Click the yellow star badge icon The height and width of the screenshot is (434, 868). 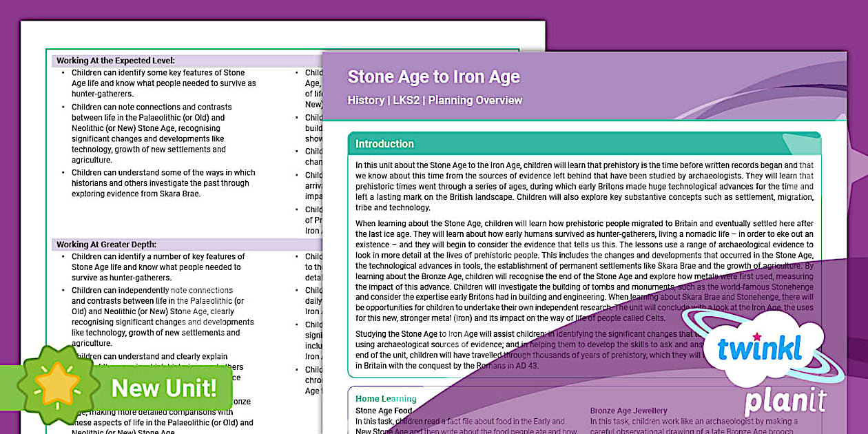click(x=58, y=386)
